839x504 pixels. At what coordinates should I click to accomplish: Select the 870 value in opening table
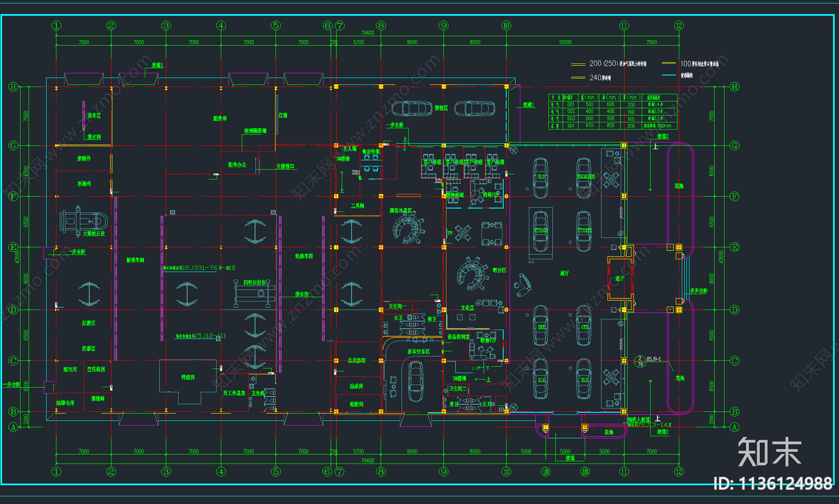(589, 126)
